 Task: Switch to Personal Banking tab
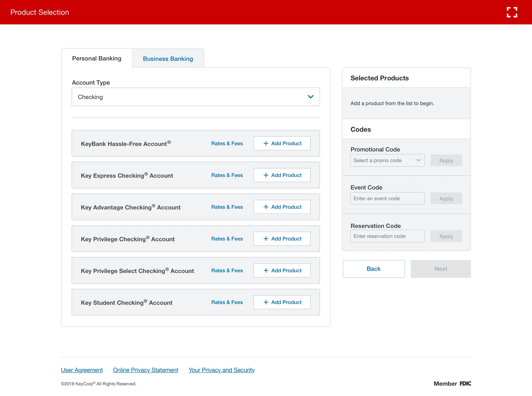(97, 59)
